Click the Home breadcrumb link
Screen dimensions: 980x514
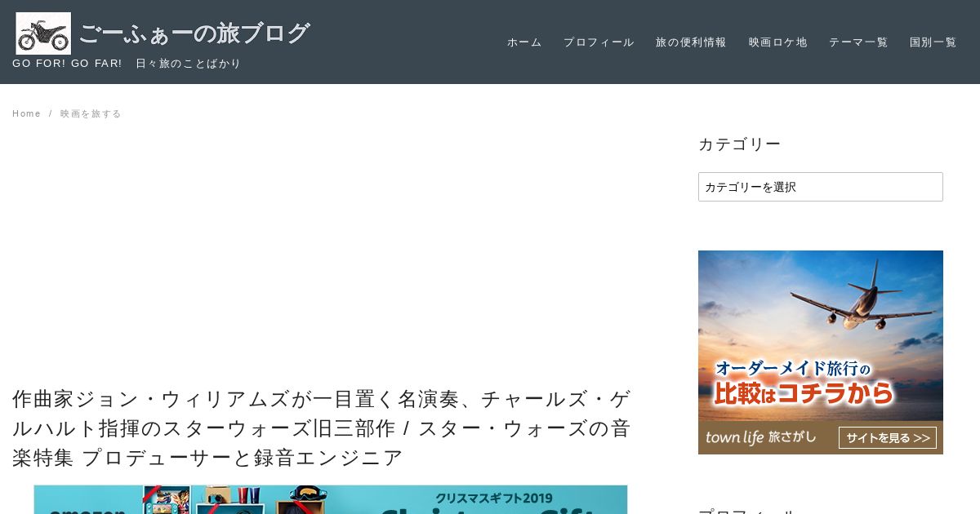pos(26,113)
